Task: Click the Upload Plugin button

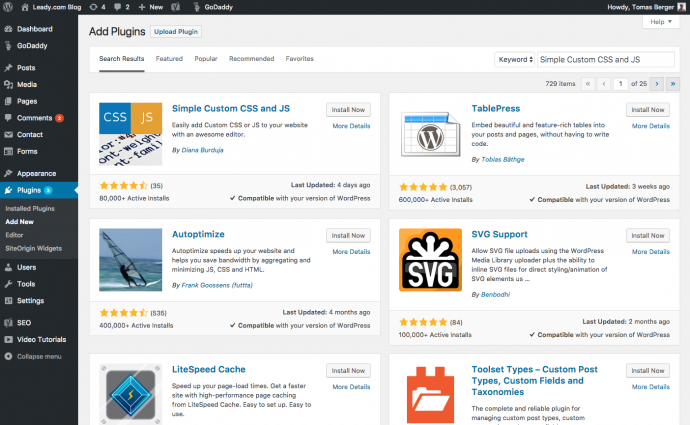Action: click(x=176, y=32)
